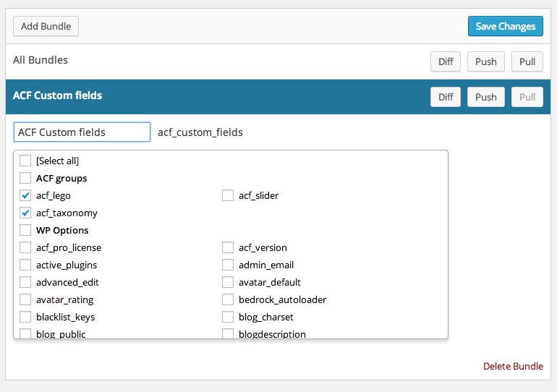Uncheck the acf_taxonomy checkbox
The width and height of the screenshot is (557, 392).
pyautogui.click(x=25, y=213)
